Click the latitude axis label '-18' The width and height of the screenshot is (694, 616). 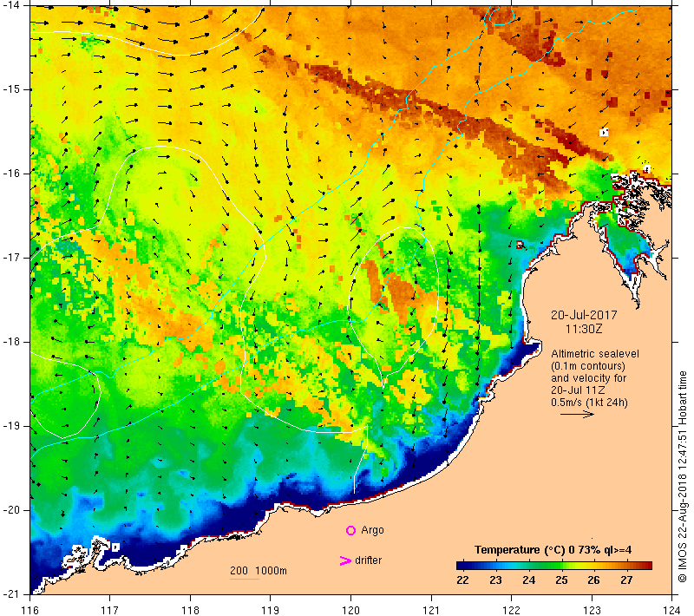11,342
